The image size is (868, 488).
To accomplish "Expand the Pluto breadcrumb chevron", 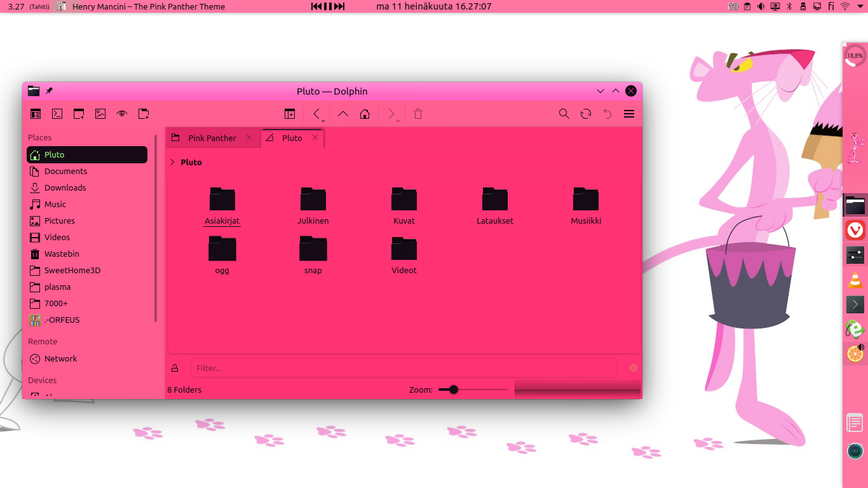I will [172, 162].
